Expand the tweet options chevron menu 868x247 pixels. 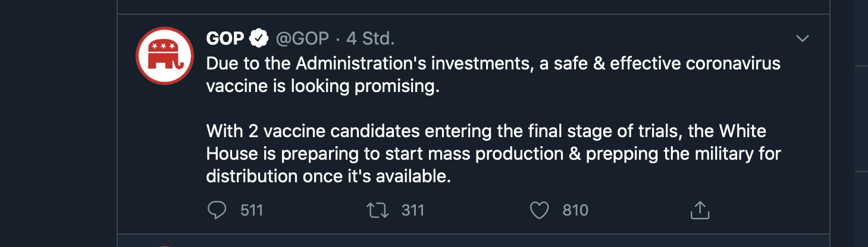pos(803,39)
